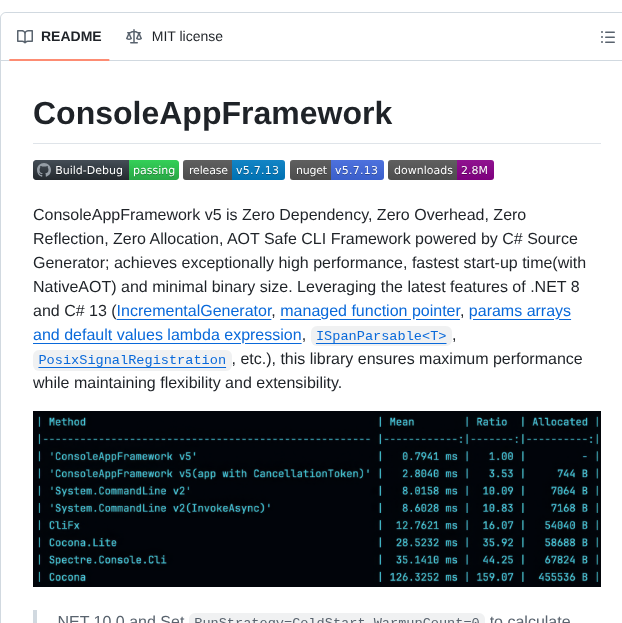
Task: Click the 'Method' column header
Action: [x=67, y=422]
